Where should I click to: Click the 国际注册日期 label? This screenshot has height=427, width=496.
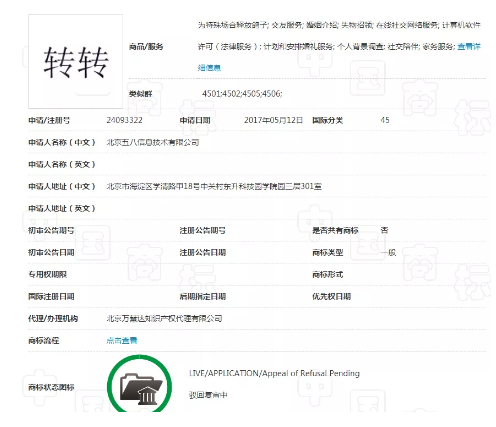(x=51, y=296)
